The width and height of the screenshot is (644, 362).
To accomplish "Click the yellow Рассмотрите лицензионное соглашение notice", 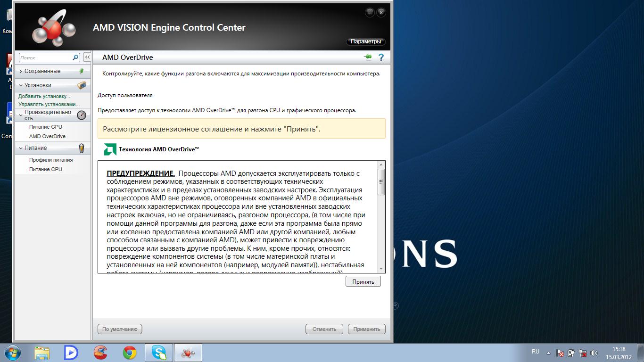I will coord(241,129).
